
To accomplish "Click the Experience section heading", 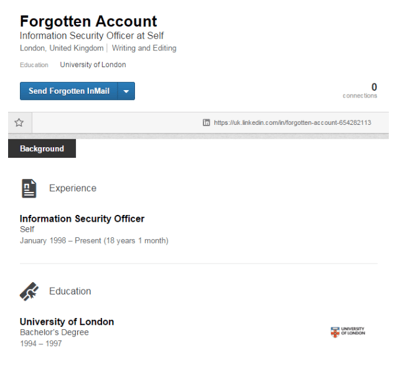I will 73,188.
